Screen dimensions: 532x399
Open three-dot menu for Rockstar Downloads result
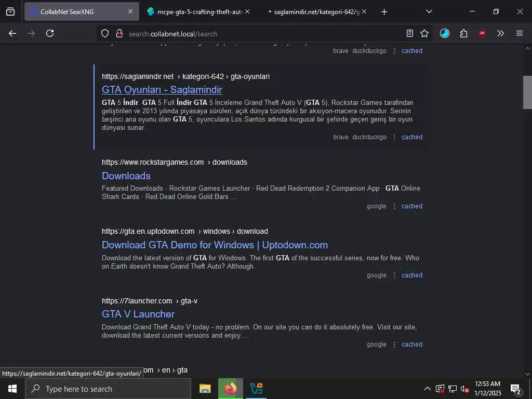pos(394,206)
